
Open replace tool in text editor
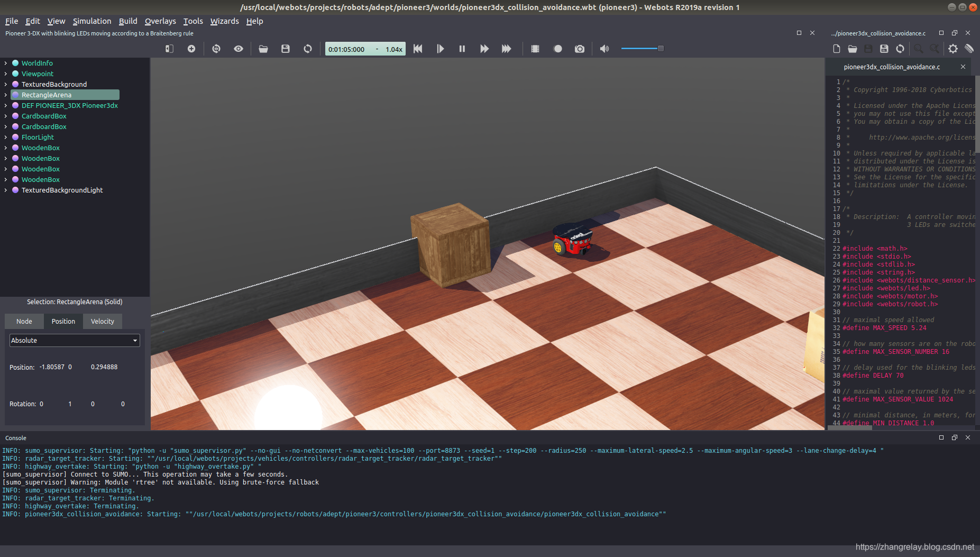(x=935, y=49)
